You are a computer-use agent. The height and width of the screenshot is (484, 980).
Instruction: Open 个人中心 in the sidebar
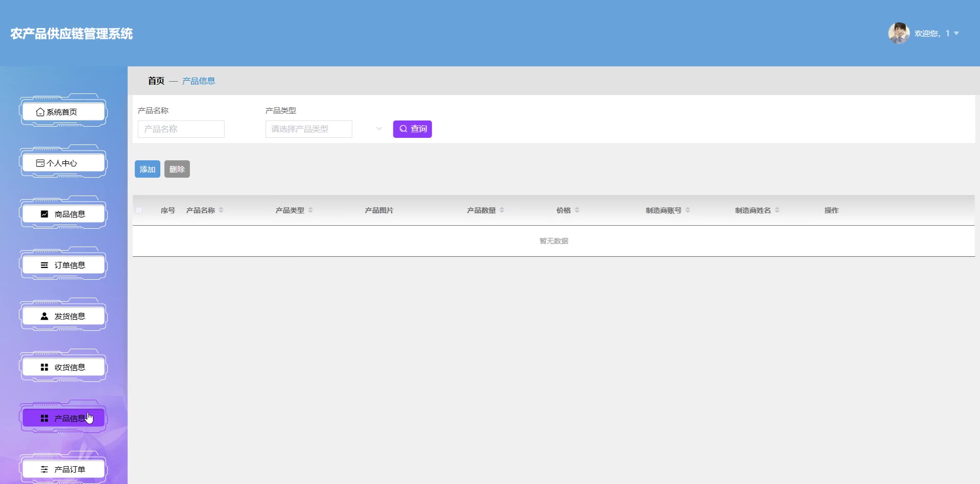(x=63, y=163)
